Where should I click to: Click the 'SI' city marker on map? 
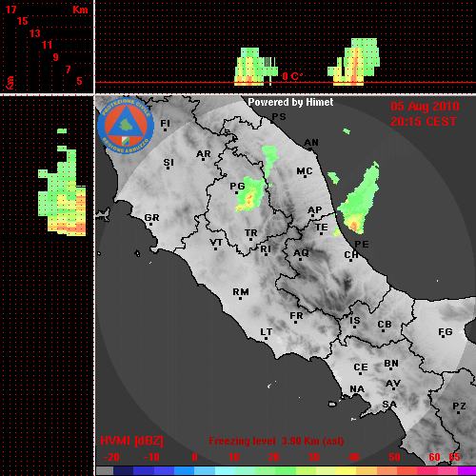(169, 164)
